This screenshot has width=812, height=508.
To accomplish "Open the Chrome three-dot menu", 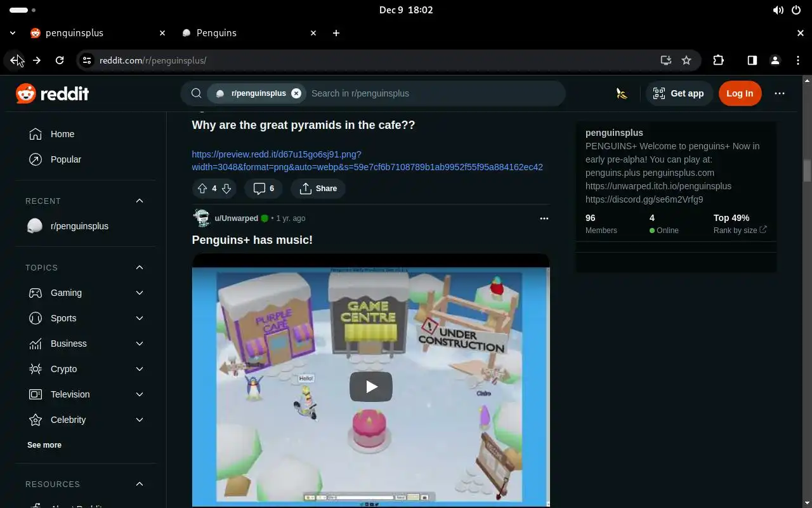I will pyautogui.click(x=798, y=60).
